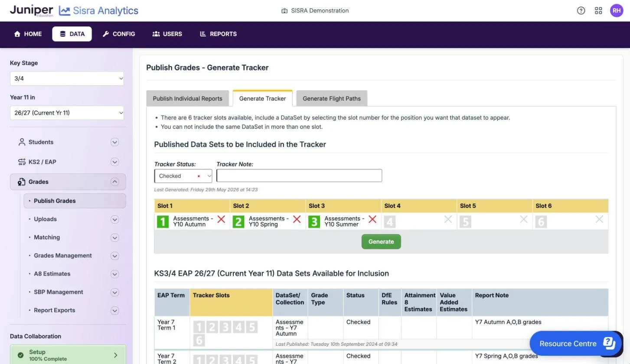Click the green Slot 3 number icon

pyautogui.click(x=314, y=222)
